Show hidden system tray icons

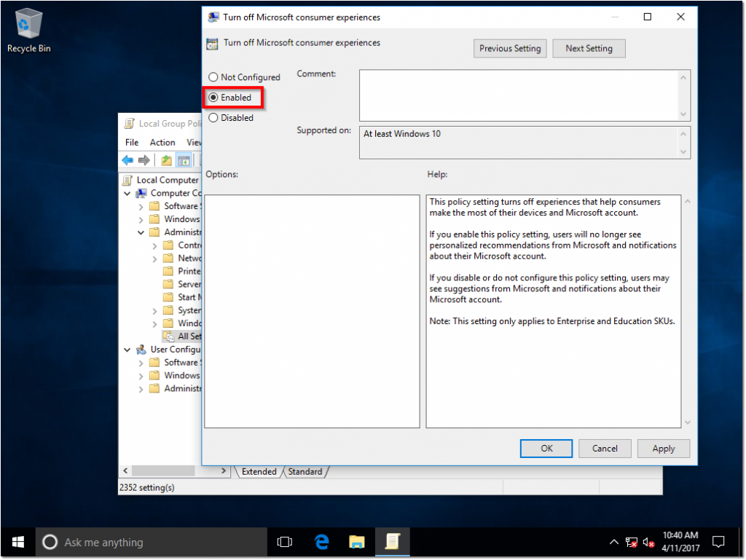coord(613,542)
